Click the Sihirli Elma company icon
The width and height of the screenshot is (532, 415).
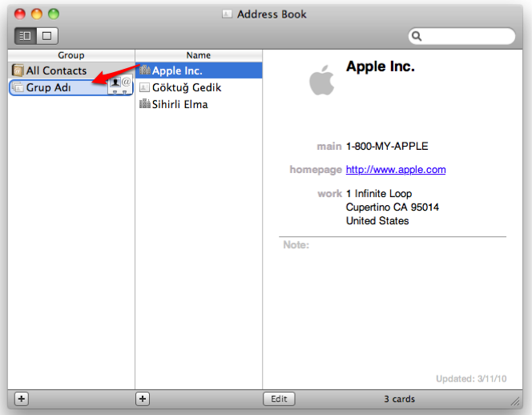(x=145, y=104)
